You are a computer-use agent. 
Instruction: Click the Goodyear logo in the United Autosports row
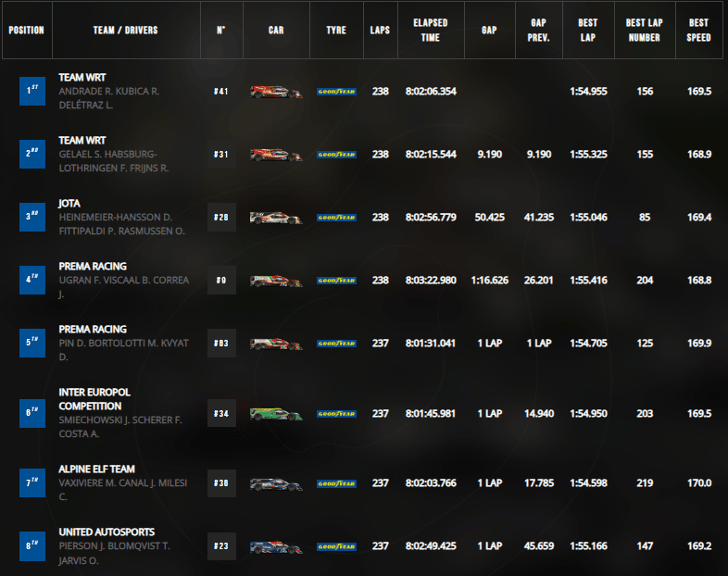(336, 546)
